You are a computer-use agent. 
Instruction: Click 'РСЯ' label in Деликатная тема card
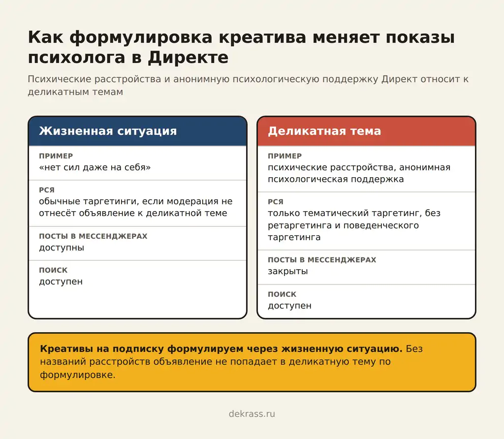tap(276, 202)
